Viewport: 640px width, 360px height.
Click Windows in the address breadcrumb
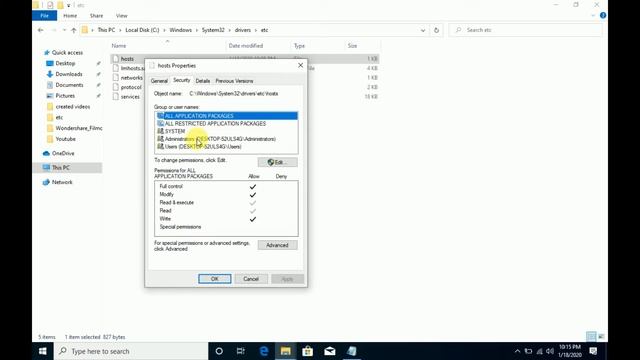(x=180, y=30)
